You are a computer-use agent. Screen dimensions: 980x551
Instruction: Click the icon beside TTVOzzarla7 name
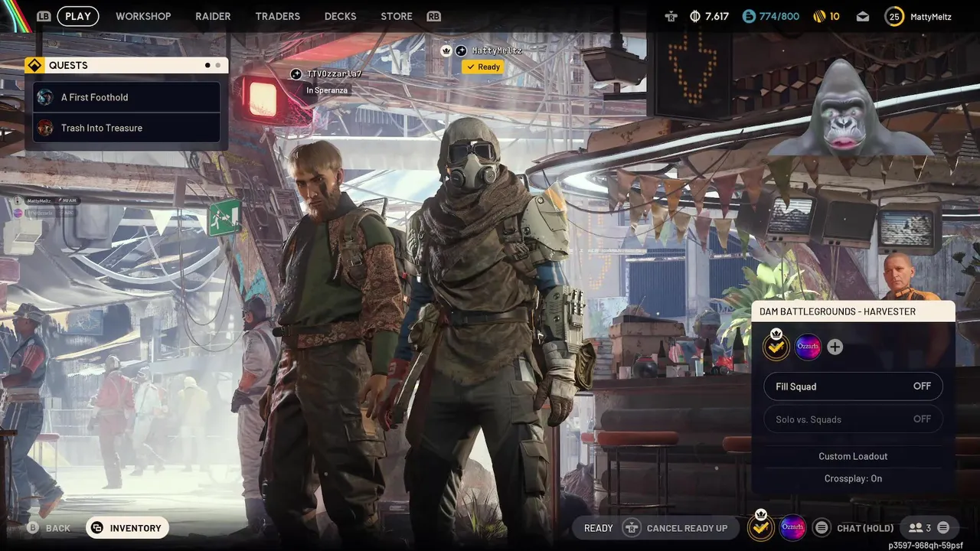(x=296, y=74)
